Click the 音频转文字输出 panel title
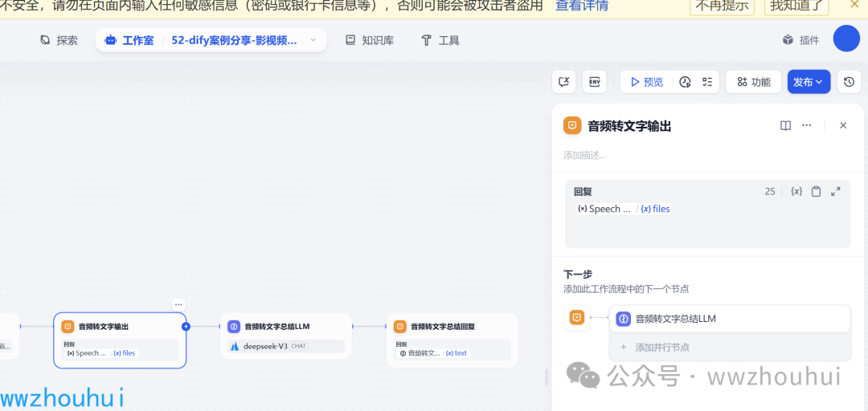The height and width of the screenshot is (411, 868). [x=629, y=126]
